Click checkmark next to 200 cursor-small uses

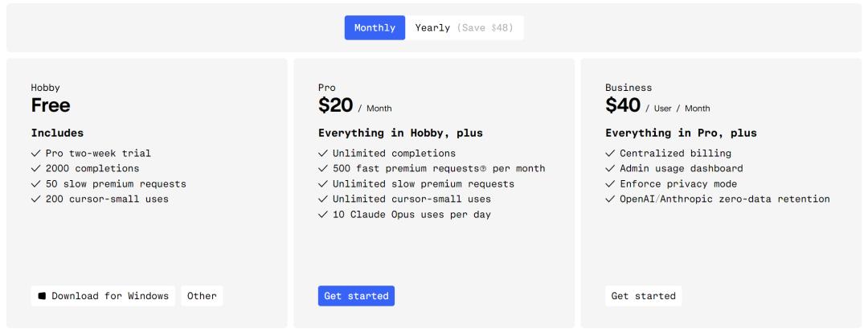[x=36, y=199]
